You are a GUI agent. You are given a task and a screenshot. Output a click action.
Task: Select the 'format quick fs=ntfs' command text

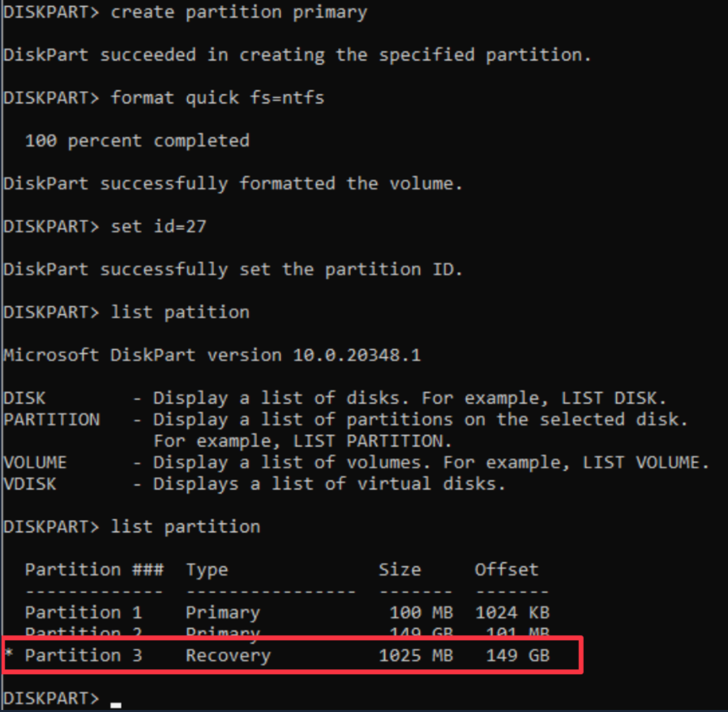[218, 98]
